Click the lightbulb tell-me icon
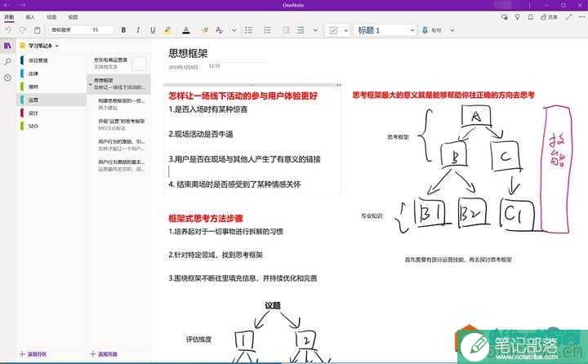Image resolution: width=588 pixels, height=364 pixels. [x=518, y=17]
